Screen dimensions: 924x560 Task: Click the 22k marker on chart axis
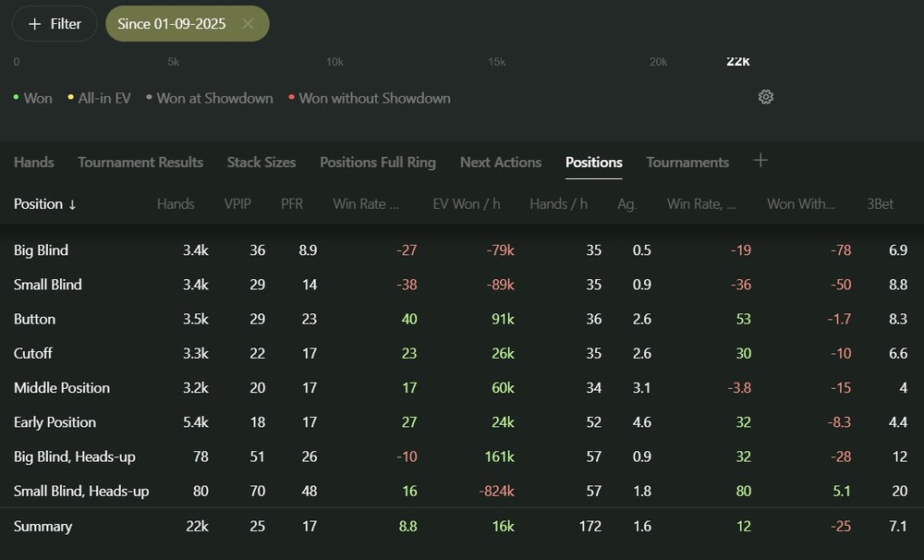(x=737, y=62)
